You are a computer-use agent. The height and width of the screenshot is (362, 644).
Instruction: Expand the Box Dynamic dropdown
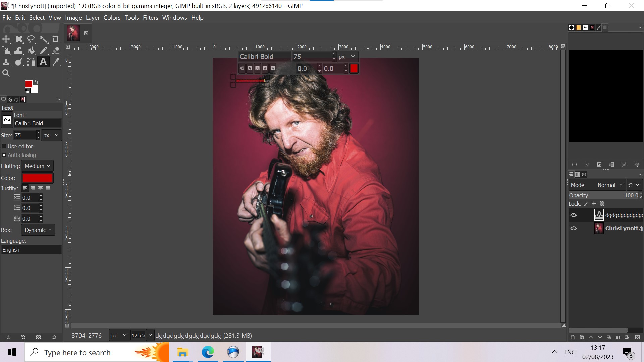tap(38, 230)
